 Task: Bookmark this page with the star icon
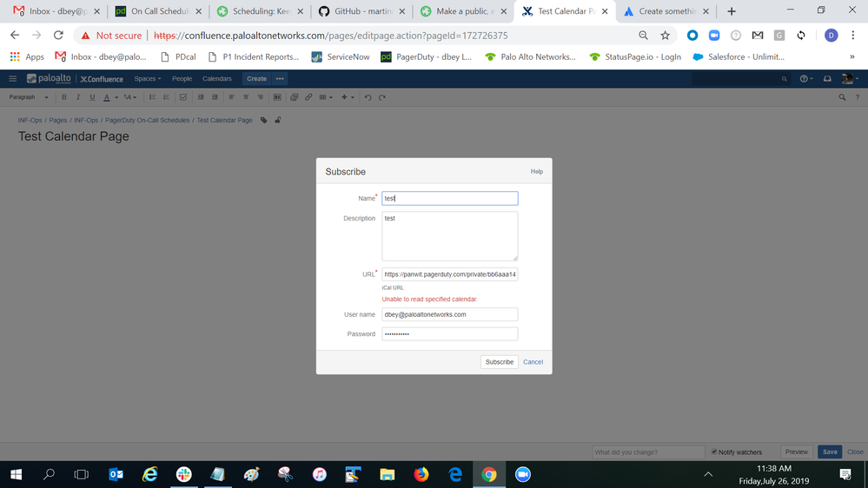point(665,36)
